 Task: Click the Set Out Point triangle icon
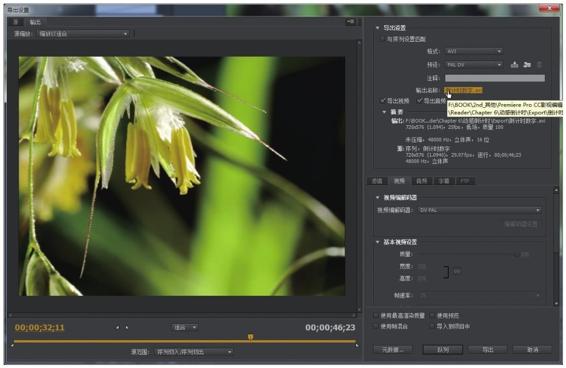point(126,328)
